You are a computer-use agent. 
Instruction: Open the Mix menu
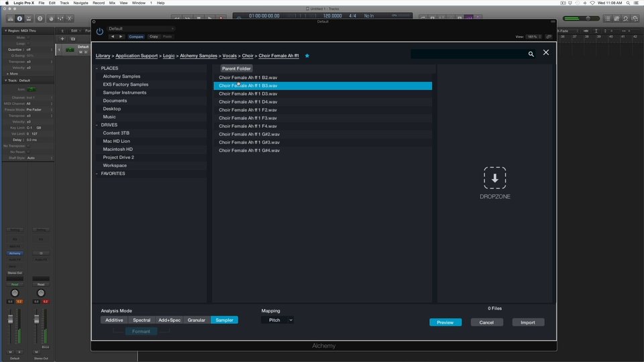click(112, 3)
